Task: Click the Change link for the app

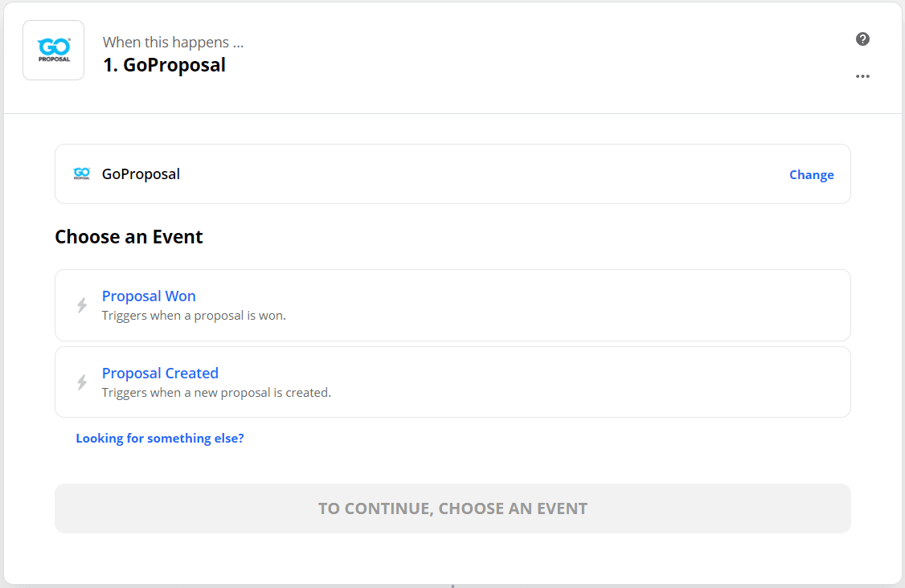Action: coord(811,175)
